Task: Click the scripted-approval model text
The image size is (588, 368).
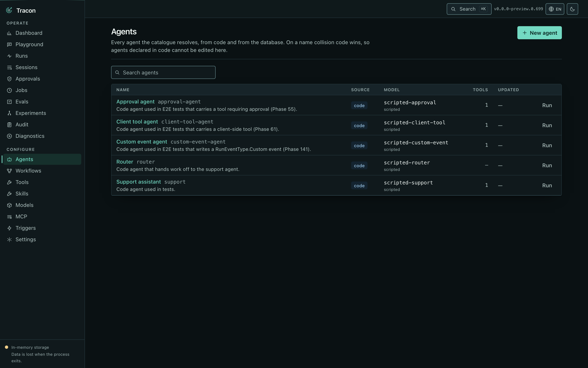Action: tap(410, 102)
